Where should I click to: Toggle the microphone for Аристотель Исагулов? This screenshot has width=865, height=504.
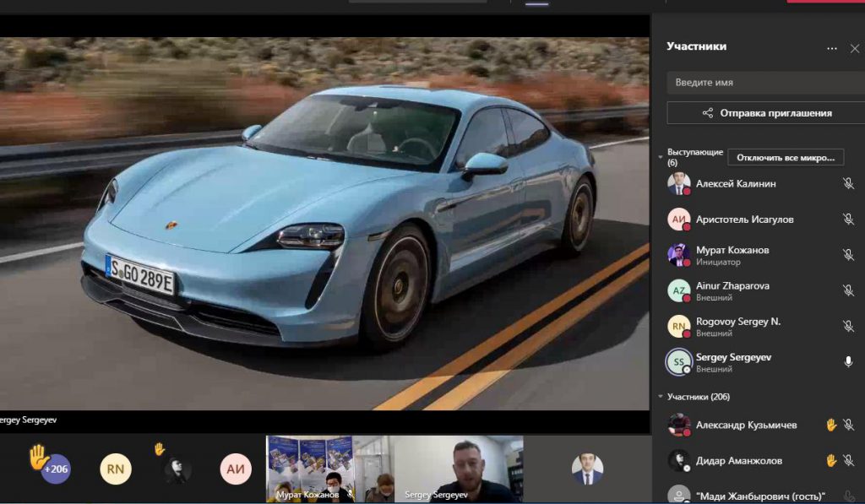click(848, 219)
